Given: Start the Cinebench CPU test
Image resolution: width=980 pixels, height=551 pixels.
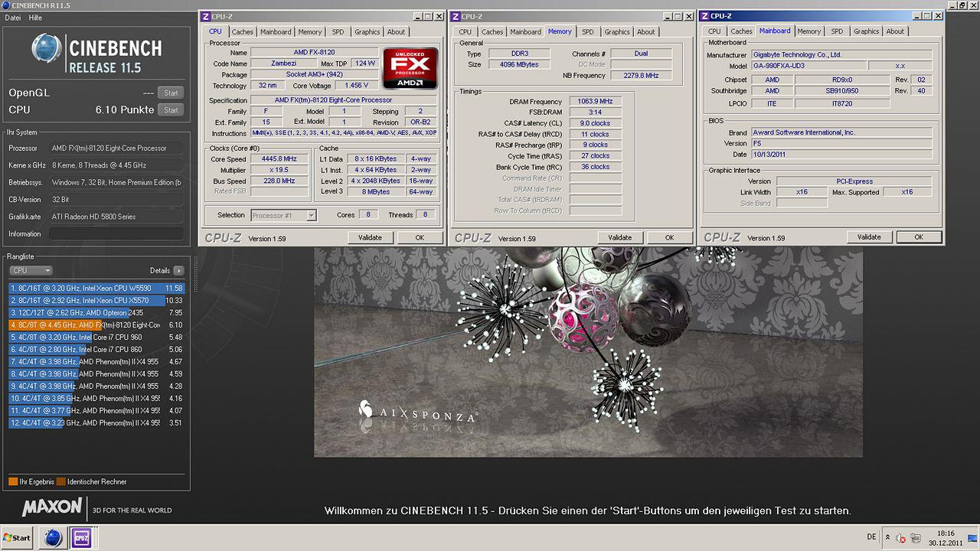Looking at the screenshot, I should pos(171,109).
